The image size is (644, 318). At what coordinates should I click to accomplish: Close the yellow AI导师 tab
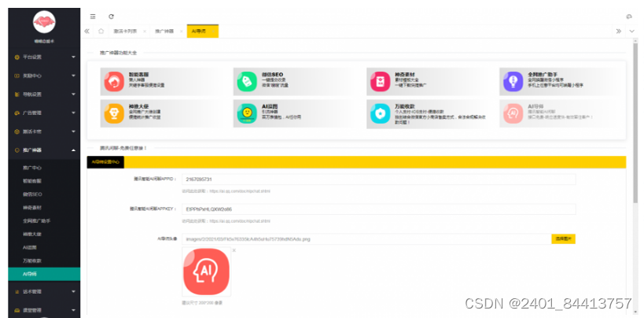coord(214,31)
